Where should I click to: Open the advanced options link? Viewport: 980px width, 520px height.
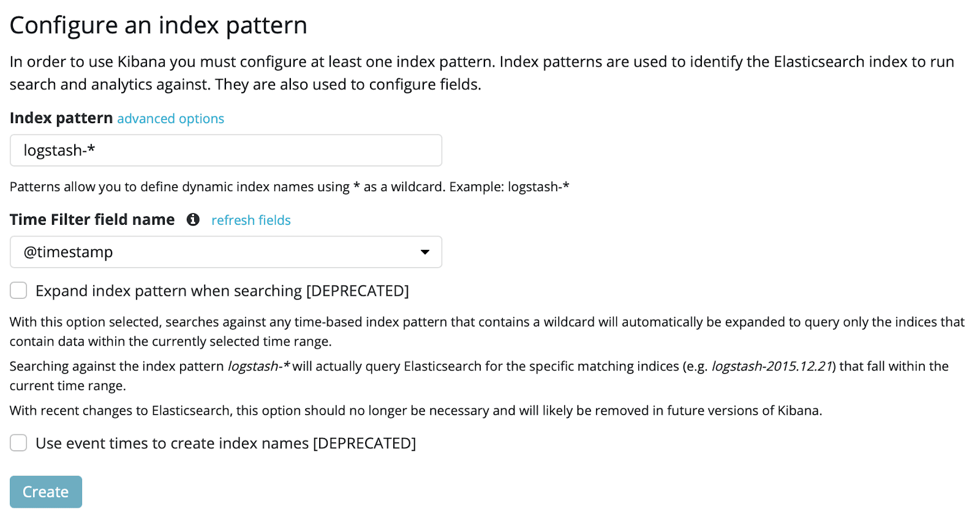tap(170, 119)
